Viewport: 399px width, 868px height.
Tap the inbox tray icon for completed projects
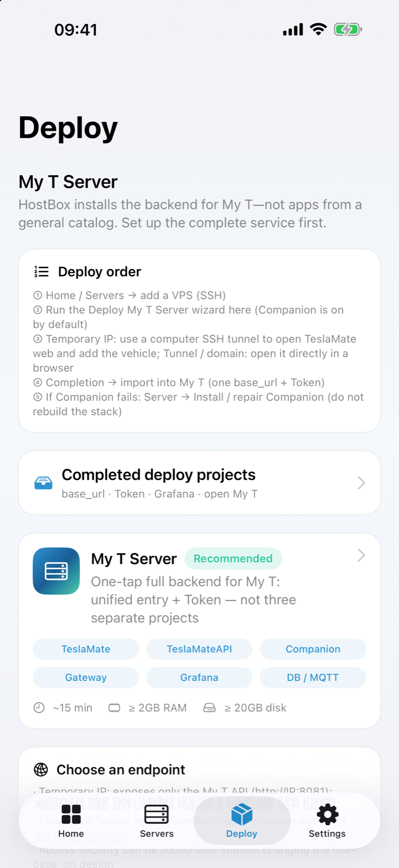click(43, 483)
